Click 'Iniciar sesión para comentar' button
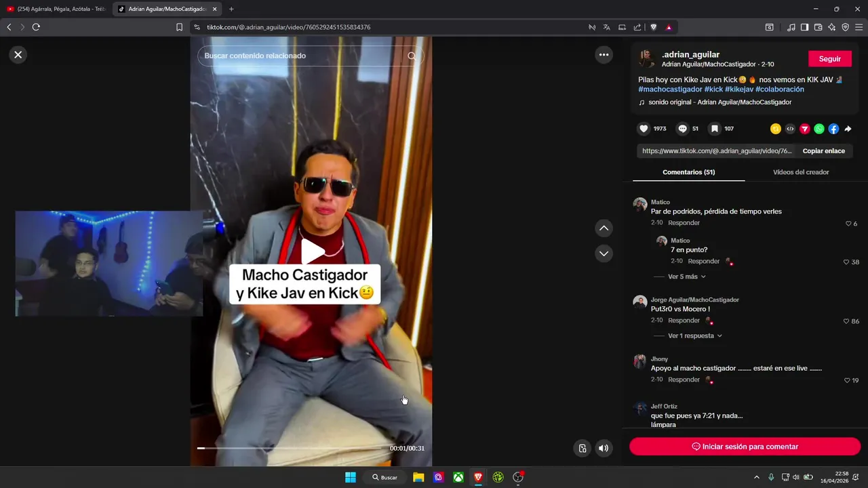 [x=745, y=447]
